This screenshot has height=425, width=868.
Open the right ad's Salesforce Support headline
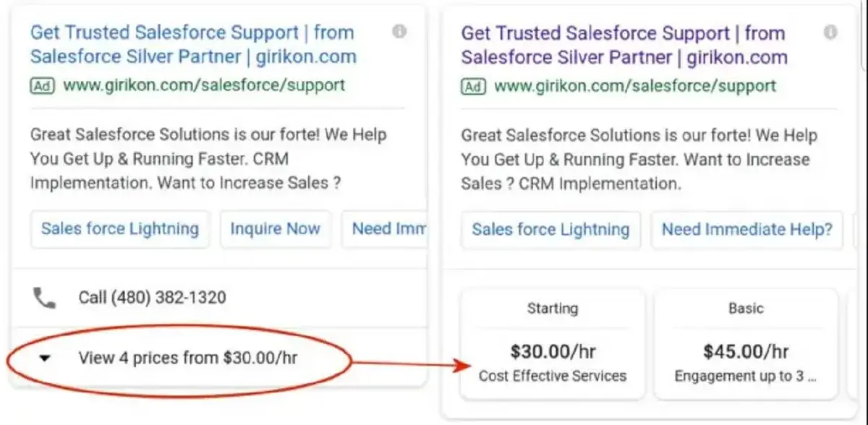pyautogui.click(x=624, y=45)
